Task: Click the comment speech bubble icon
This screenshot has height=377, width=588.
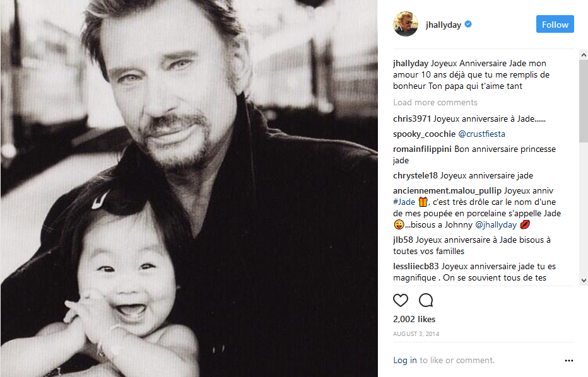Action: click(x=426, y=300)
